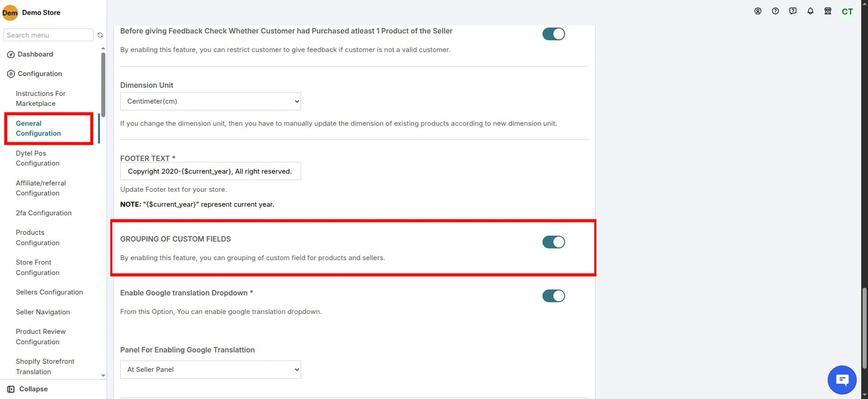Click the CT account avatar
Image resolution: width=868 pixels, height=399 pixels.
click(847, 12)
